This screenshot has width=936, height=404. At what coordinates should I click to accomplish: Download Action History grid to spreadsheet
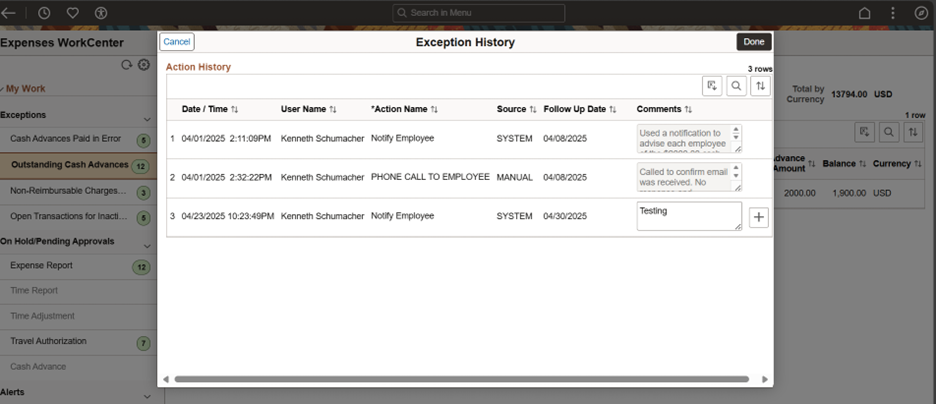coord(712,86)
